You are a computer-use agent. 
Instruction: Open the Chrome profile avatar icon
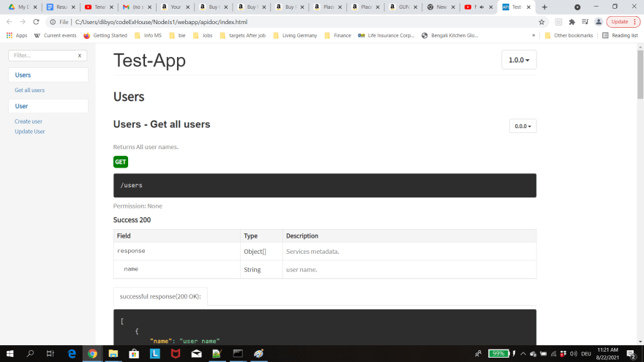[x=599, y=22]
